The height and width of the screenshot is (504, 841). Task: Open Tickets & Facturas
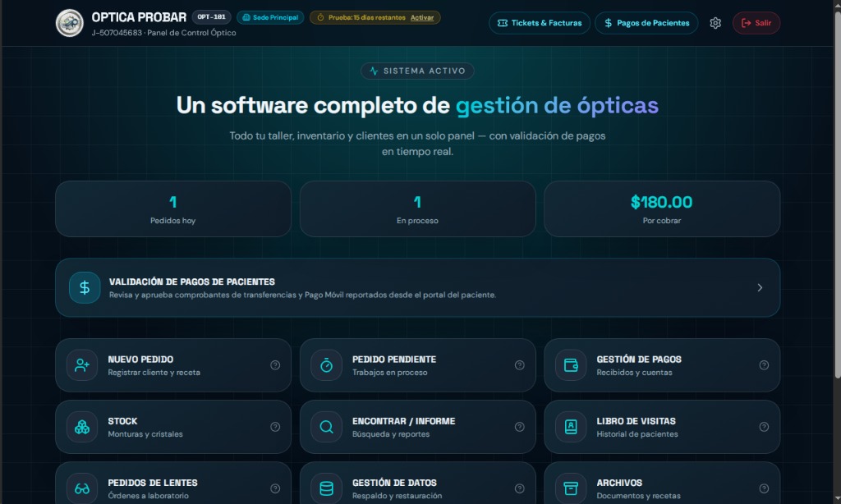(x=539, y=23)
